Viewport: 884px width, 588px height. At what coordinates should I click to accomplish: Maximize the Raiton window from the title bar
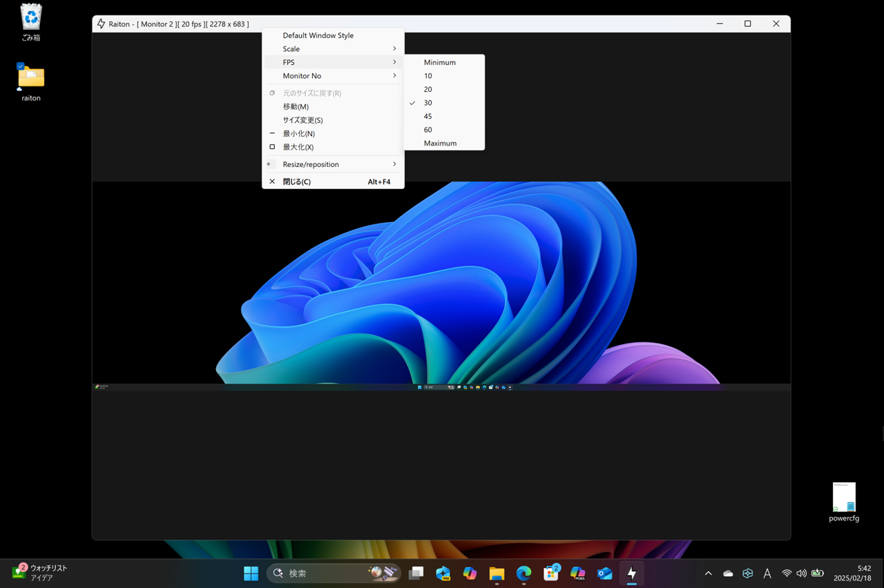pyautogui.click(x=747, y=24)
